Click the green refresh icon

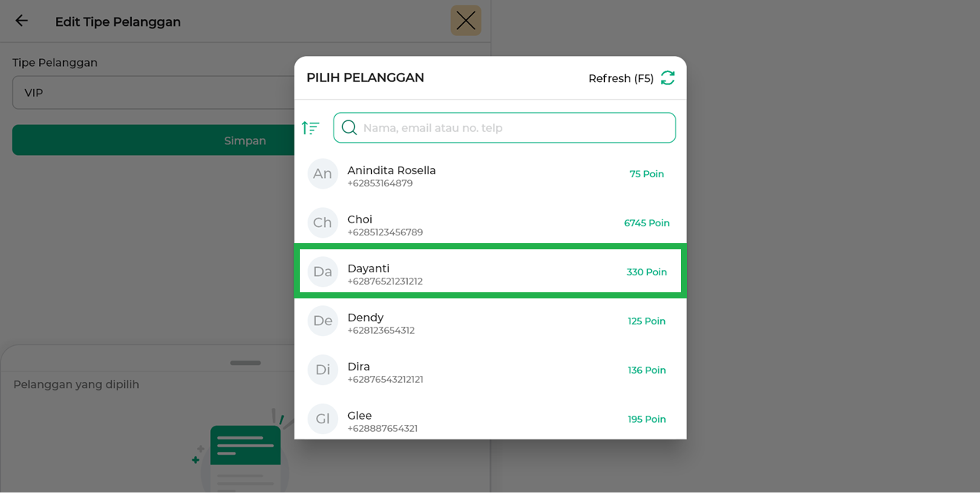[667, 77]
